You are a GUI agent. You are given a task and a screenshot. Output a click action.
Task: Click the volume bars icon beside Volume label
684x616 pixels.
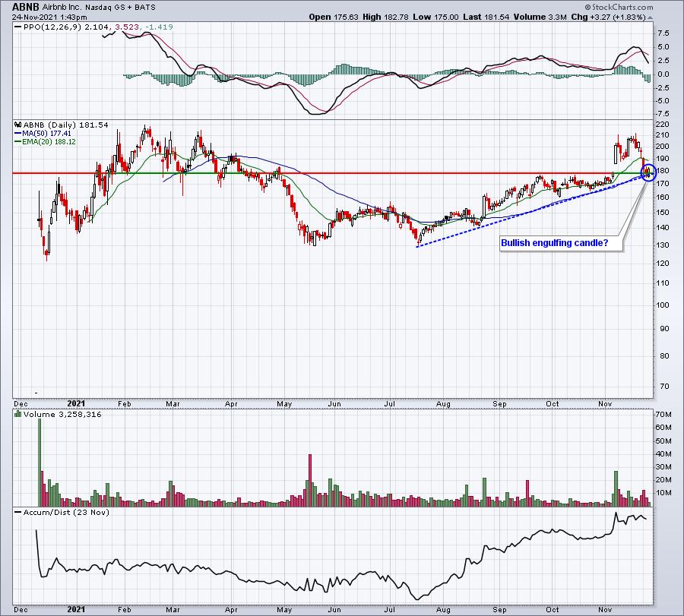(18, 414)
